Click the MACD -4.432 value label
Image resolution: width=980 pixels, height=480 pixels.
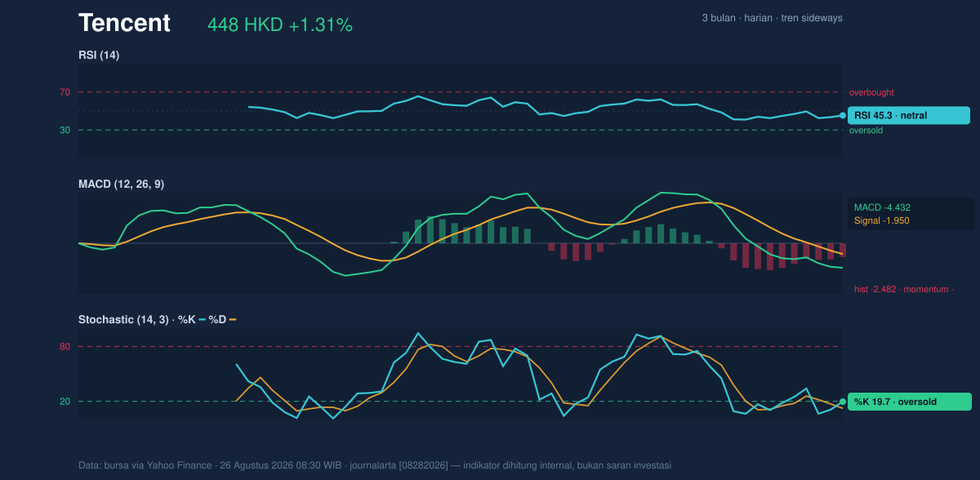882,207
